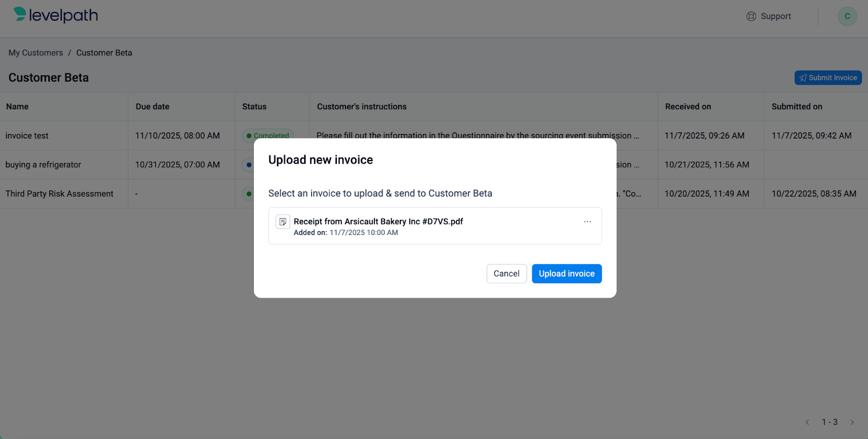Click the Submitted on column header
868x439 pixels.
tap(797, 106)
